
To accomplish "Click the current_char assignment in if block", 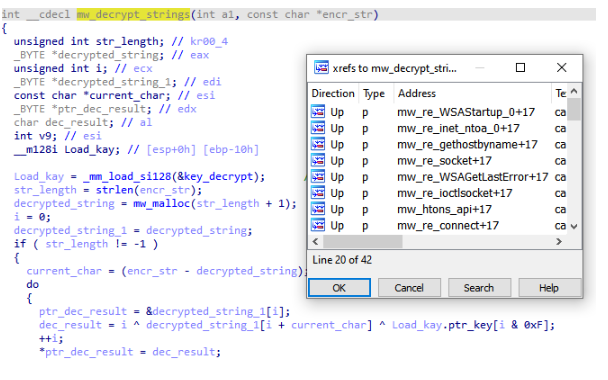I will pyautogui.click(x=64, y=271).
